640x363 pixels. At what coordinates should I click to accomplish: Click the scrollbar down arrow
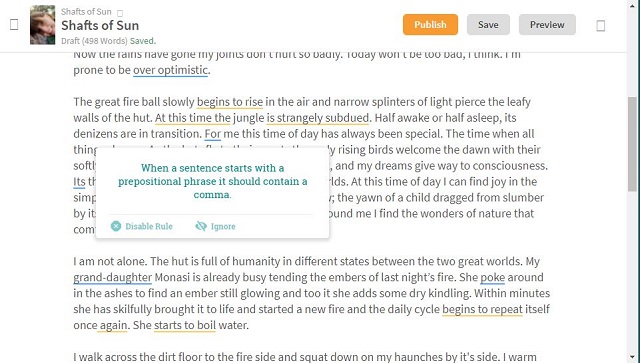pos(633,356)
